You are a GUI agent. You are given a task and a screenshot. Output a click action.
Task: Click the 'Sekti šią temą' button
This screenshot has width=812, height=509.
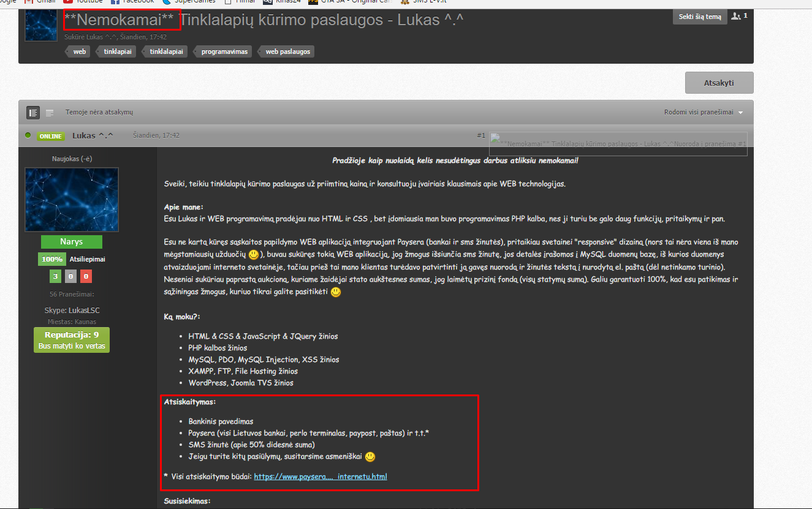click(x=700, y=17)
